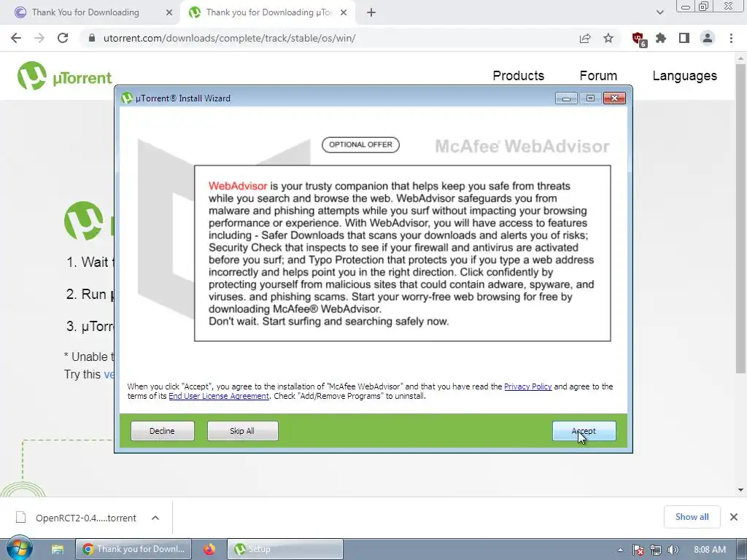Click the 8:08 AM clock

coord(709,550)
